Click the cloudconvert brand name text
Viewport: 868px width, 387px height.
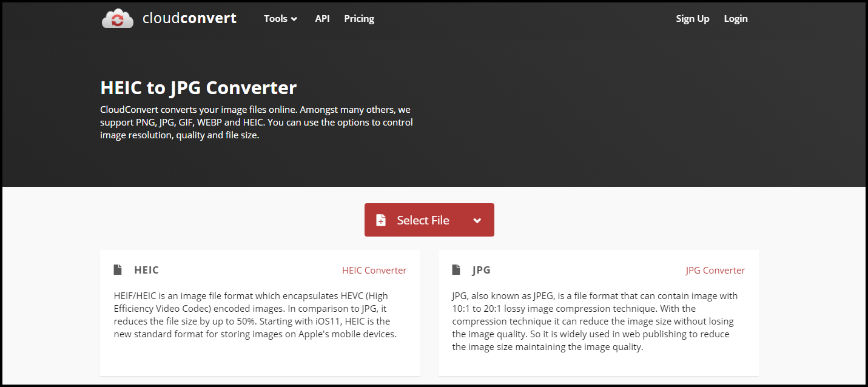pyautogui.click(x=189, y=18)
